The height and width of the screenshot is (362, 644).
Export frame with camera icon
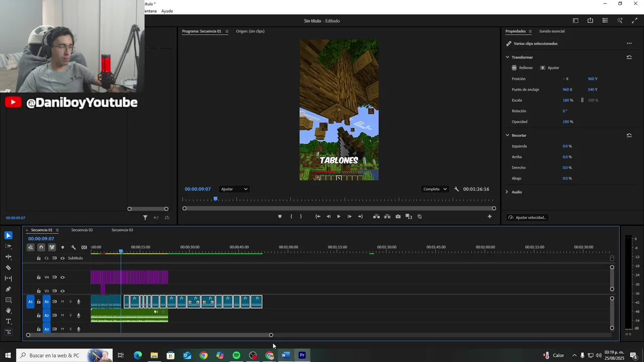[x=398, y=217]
